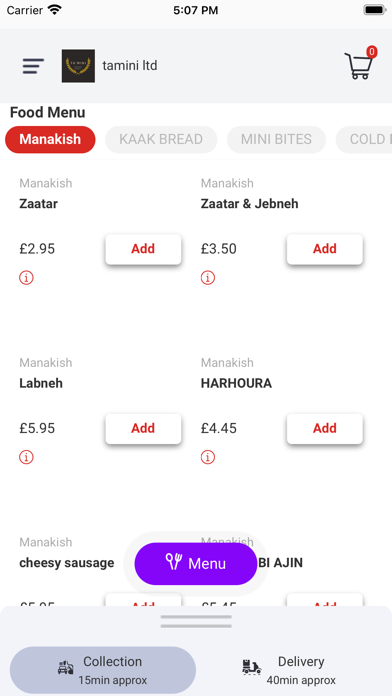Open the purple Menu floating button
392x696 pixels.
[x=196, y=564]
